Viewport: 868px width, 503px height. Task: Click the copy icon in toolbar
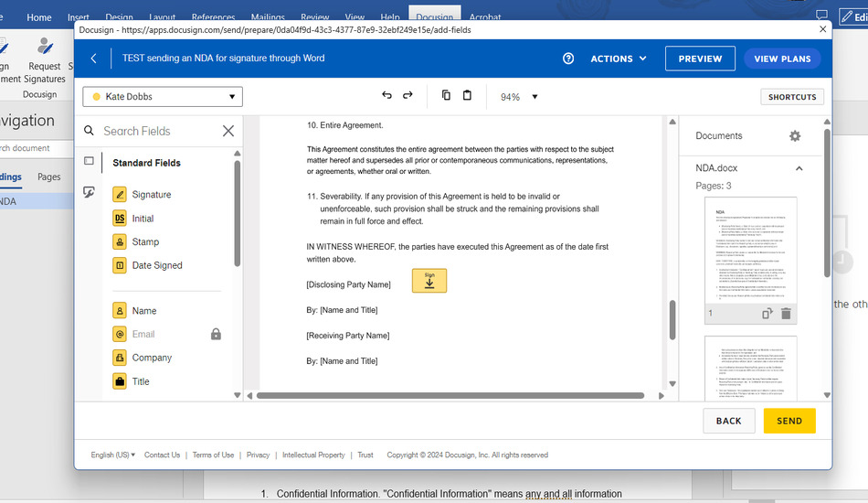click(x=446, y=96)
